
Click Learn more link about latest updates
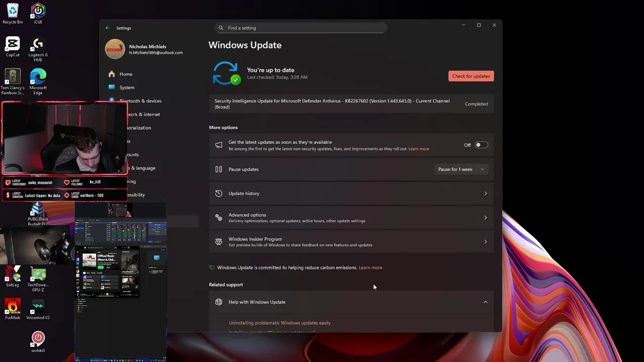[419, 149]
